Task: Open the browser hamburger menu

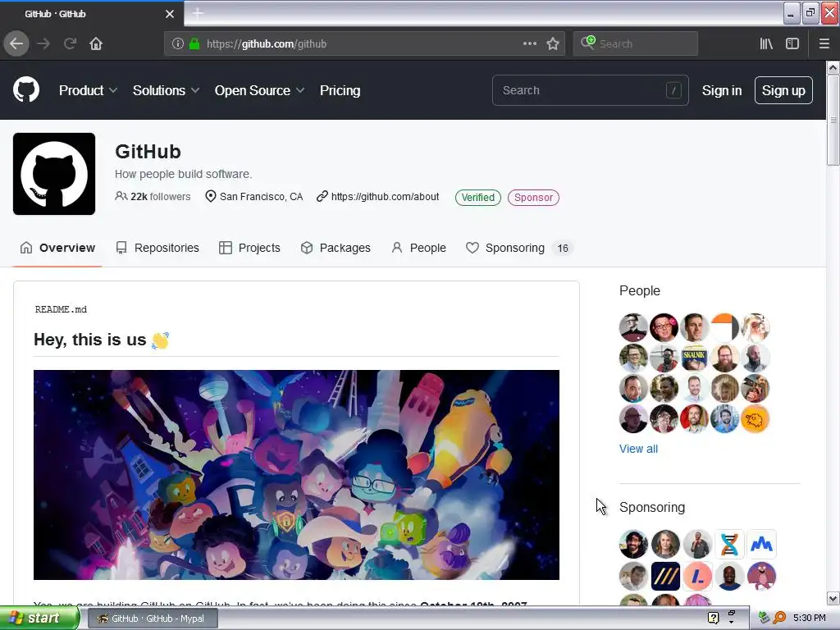Action: coord(824,43)
